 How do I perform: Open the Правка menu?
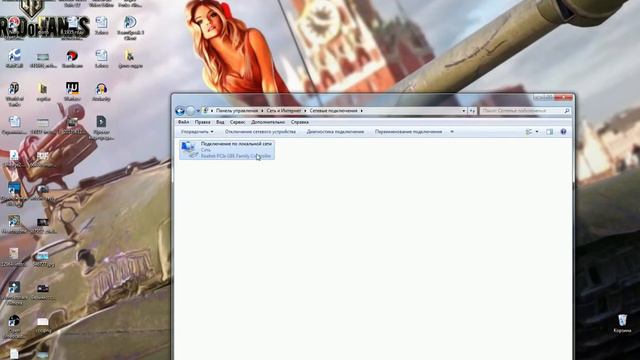202,122
